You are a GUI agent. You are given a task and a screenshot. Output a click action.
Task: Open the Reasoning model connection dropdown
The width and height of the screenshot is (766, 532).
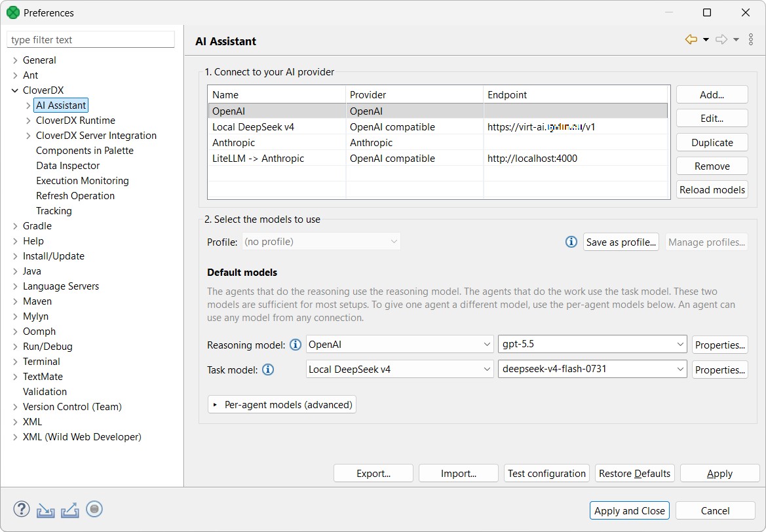point(400,345)
